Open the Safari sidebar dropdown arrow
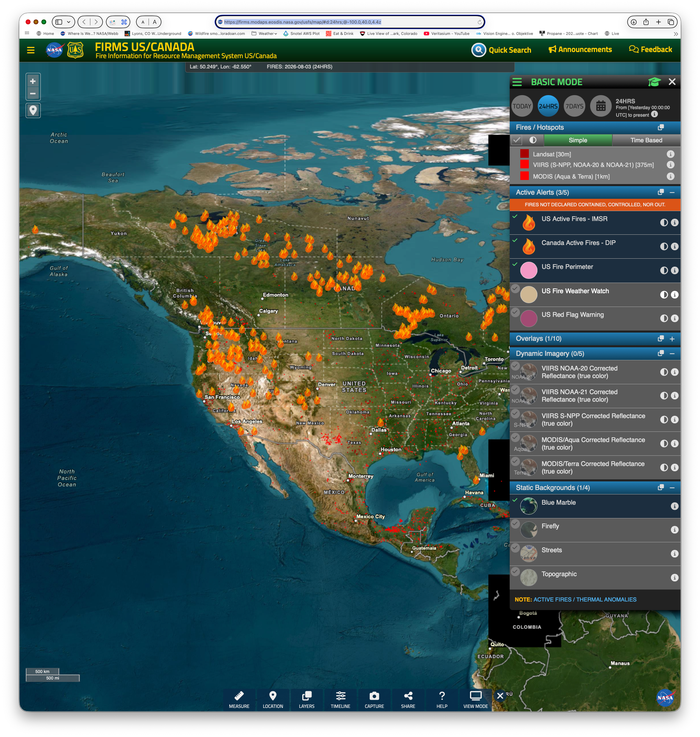 pyautogui.click(x=69, y=22)
